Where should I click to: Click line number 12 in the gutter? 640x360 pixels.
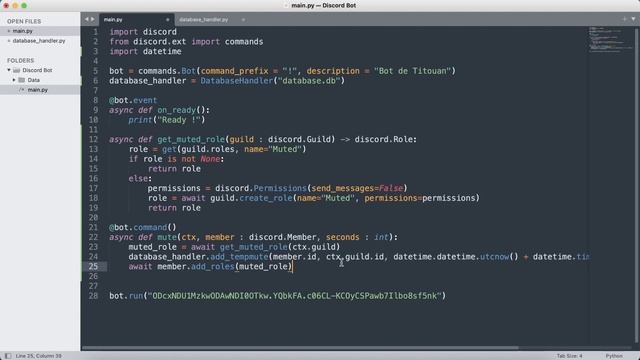93,140
